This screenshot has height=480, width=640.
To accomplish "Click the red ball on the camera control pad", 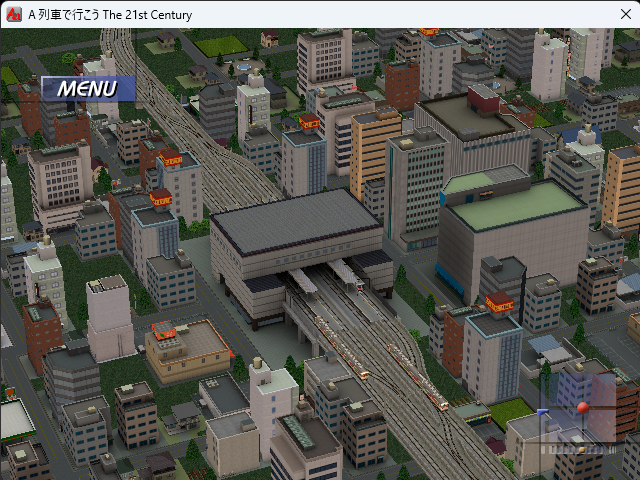I will (583, 407).
